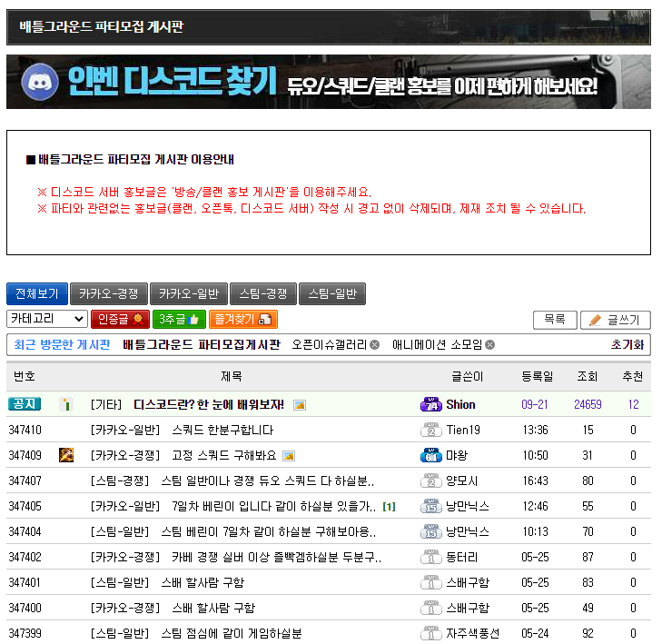The image size is (662, 644).
Task: Click the 조회 column header
Action: point(588,376)
